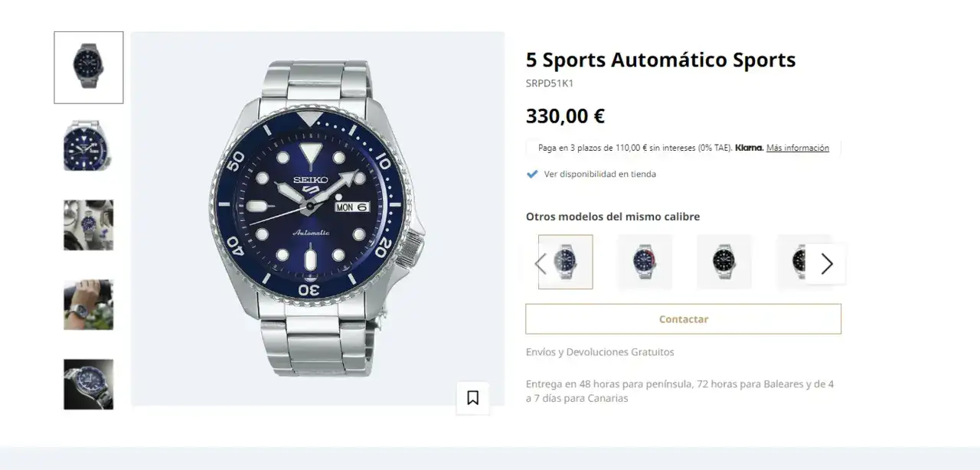This screenshot has width=980, height=470.
Task: Choose the highlighted blue model in the carousel
Action: pos(565,262)
